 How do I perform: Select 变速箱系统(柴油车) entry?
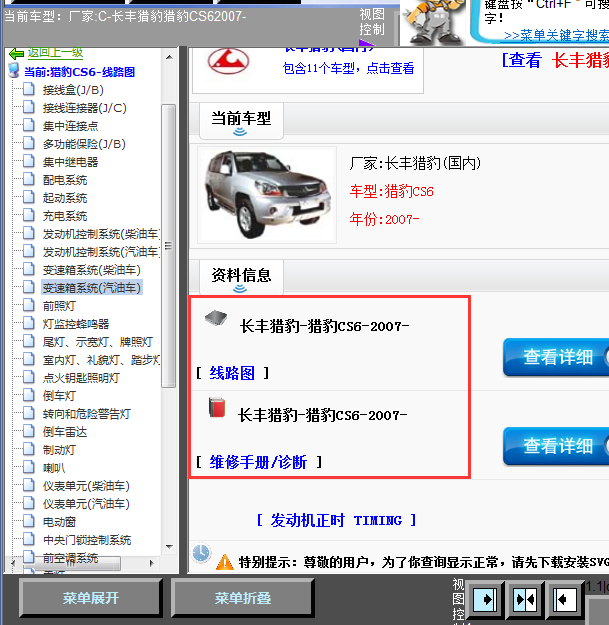[92, 270]
